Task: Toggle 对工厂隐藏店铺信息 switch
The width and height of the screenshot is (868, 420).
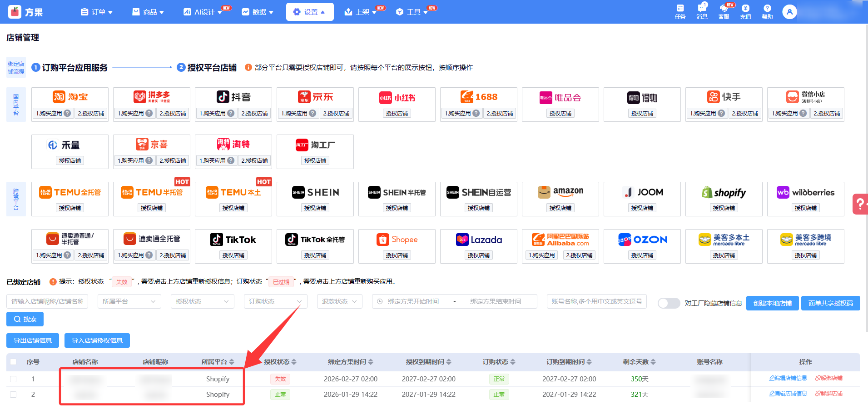Action: [x=669, y=303]
